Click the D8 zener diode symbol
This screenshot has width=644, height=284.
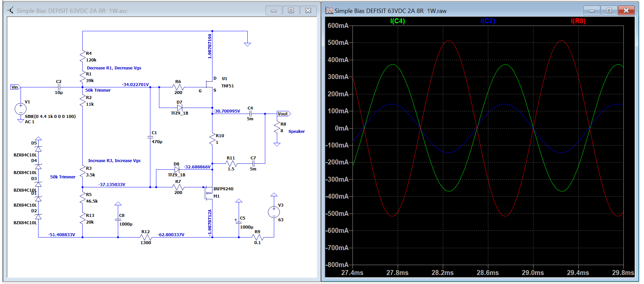pyautogui.click(x=177, y=169)
